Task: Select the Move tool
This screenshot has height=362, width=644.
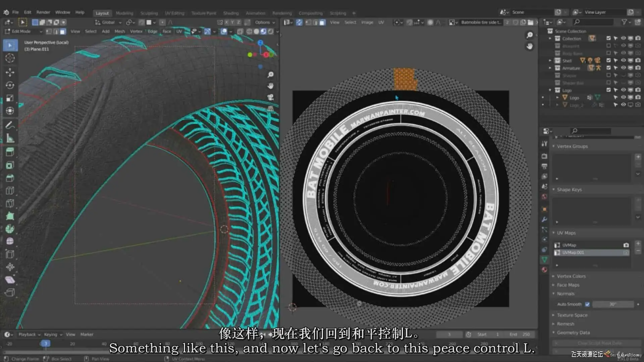Action: pyautogui.click(x=10, y=72)
